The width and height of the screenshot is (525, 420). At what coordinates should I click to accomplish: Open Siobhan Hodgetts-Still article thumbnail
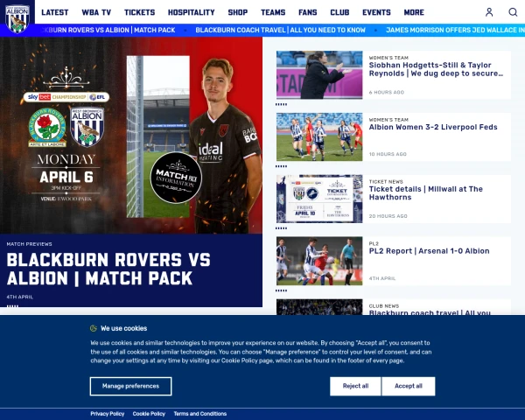(319, 74)
